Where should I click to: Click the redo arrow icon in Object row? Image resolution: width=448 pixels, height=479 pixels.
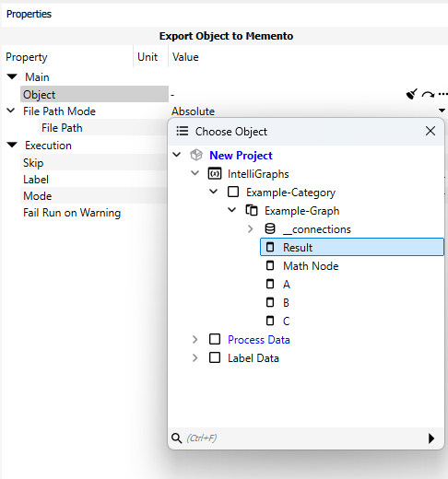coord(428,95)
